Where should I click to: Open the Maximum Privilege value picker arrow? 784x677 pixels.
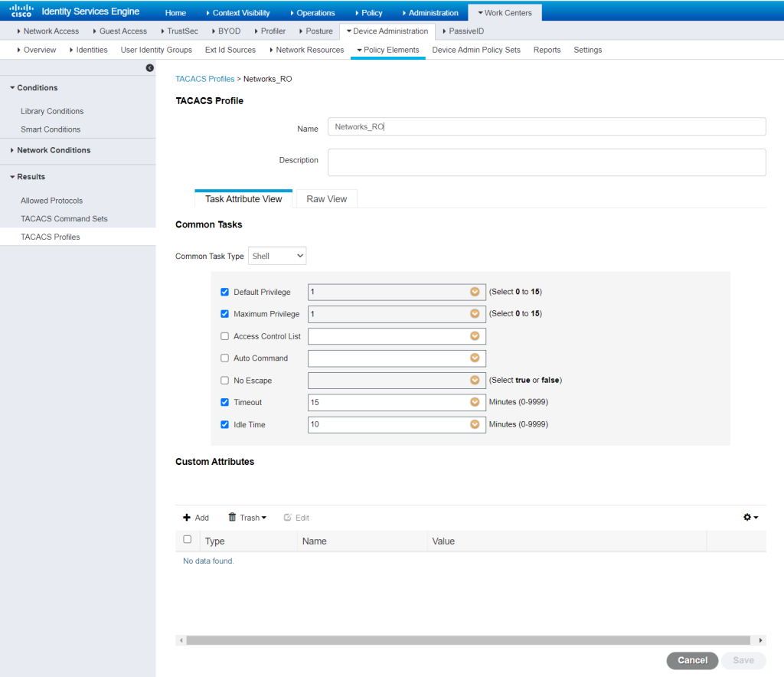475,313
